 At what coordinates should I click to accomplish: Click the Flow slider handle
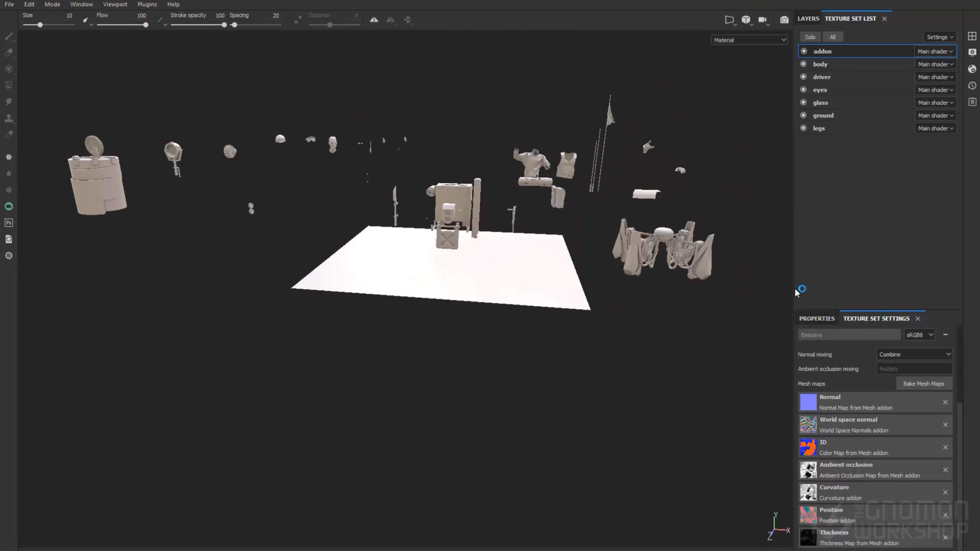(145, 25)
